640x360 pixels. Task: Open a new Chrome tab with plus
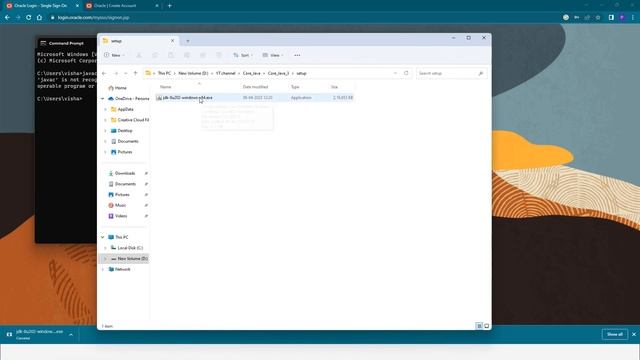[x=169, y=6]
